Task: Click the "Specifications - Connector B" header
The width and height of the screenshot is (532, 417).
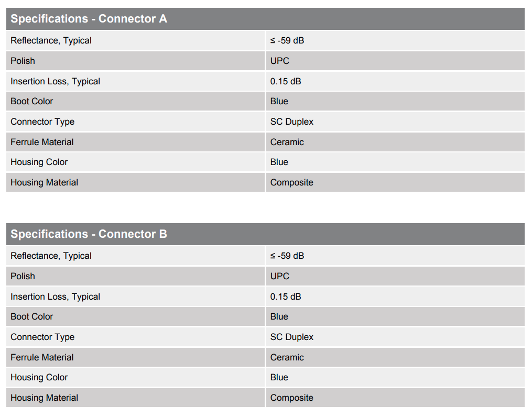Action: click(x=89, y=234)
